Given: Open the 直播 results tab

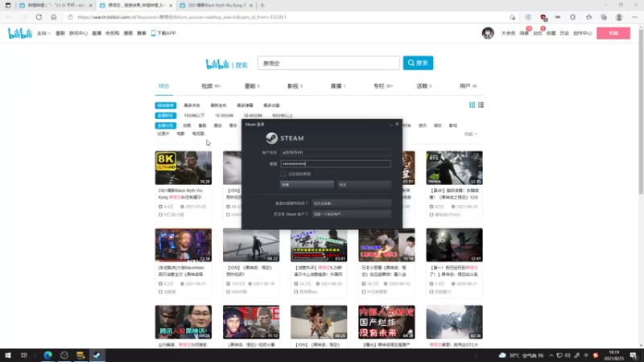Looking at the screenshot, I should click(338, 86).
